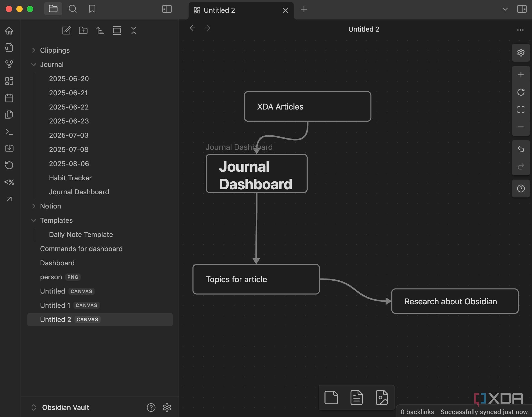The image size is (532, 417).
Task: Select the XDA Articles card
Action: [x=307, y=106]
